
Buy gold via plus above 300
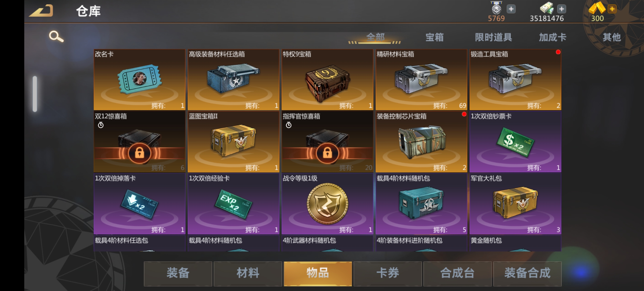coord(612,9)
